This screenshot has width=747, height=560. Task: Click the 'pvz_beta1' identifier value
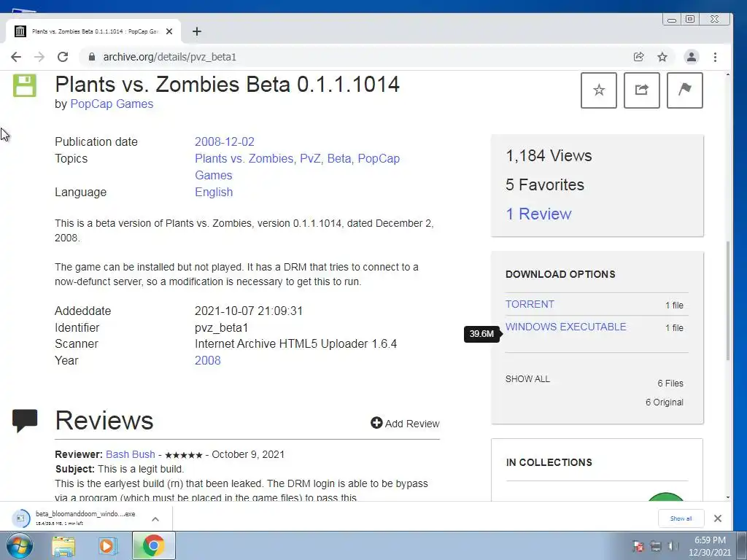click(x=222, y=327)
